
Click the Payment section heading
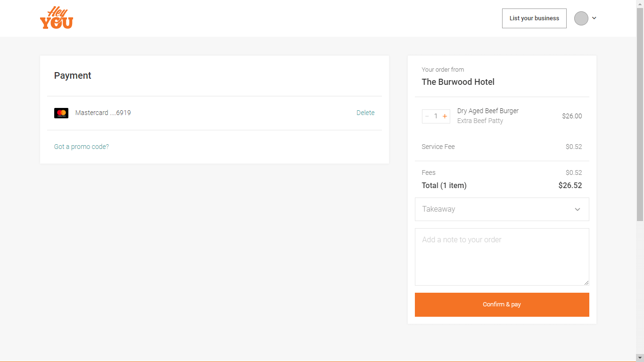(x=72, y=75)
